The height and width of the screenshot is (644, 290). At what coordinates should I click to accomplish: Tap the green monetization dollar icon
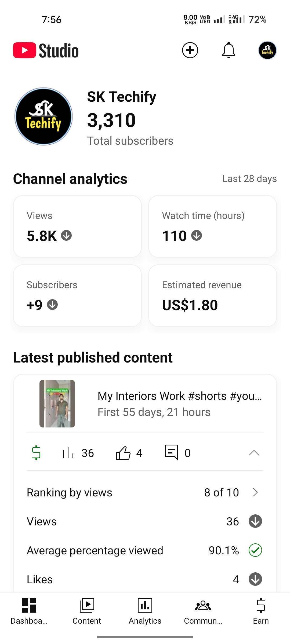(x=36, y=453)
